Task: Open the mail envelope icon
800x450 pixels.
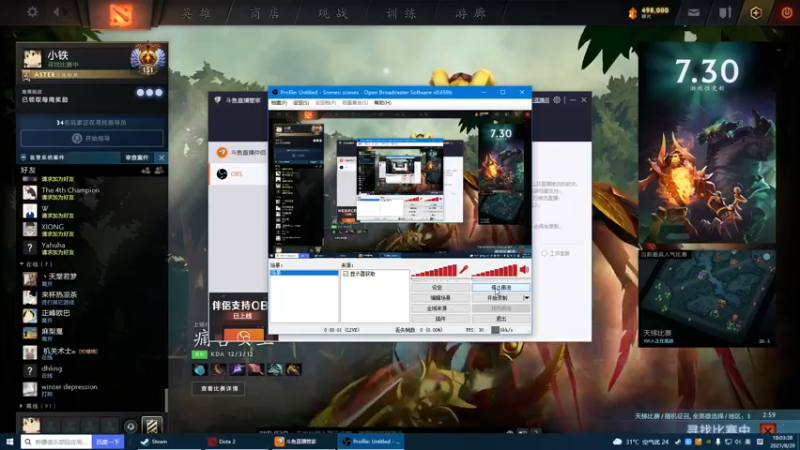Action: click(693, 13)
